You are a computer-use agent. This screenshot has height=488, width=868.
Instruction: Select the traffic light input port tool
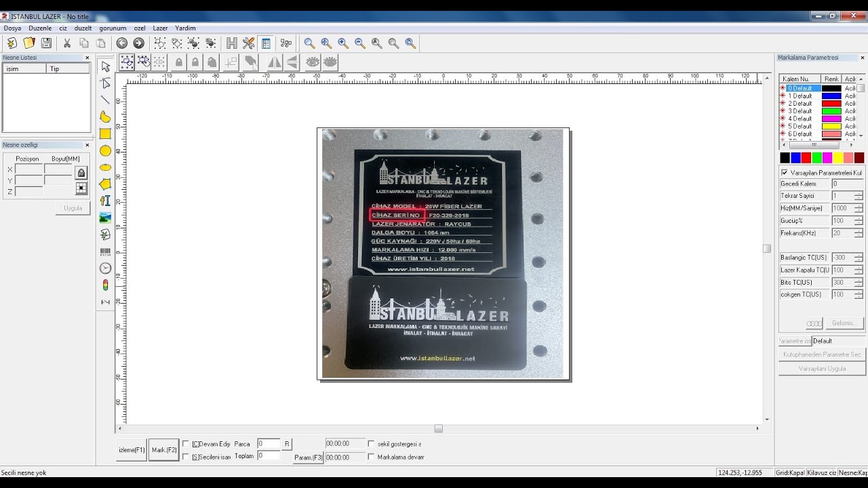pyautogui.click(x=105, y=285)
